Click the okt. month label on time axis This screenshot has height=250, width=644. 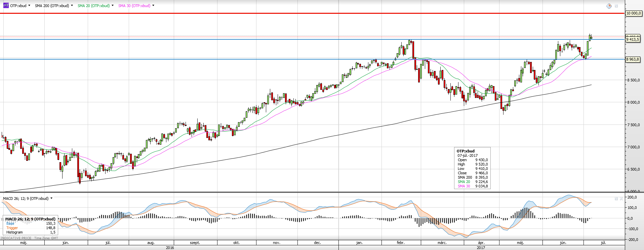tap(237, 243)
